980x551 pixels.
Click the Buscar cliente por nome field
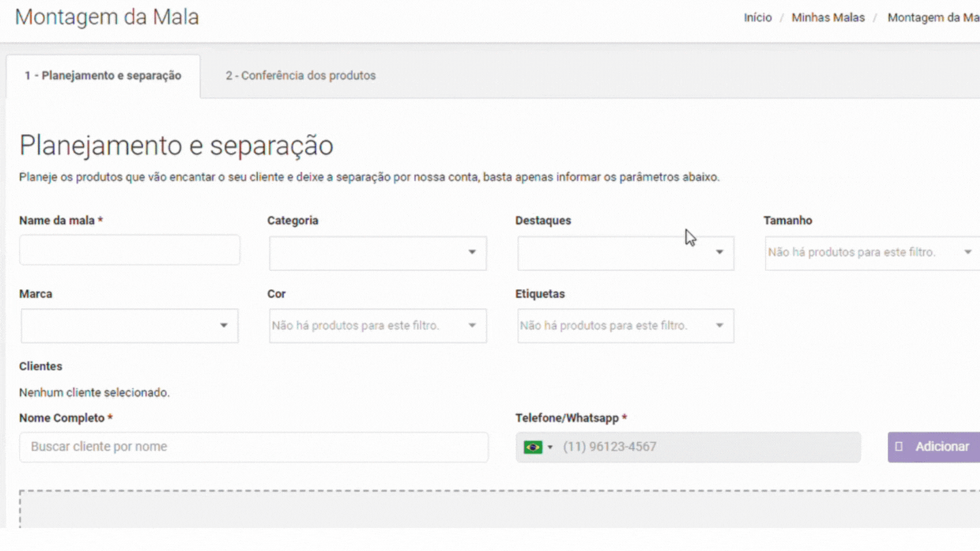[x=253, y=447]
